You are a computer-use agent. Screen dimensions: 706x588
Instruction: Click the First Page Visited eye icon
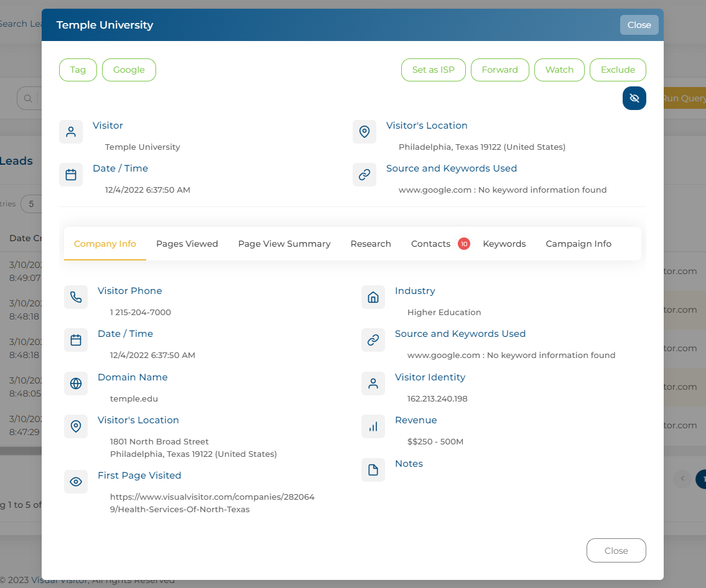[76, 482]
